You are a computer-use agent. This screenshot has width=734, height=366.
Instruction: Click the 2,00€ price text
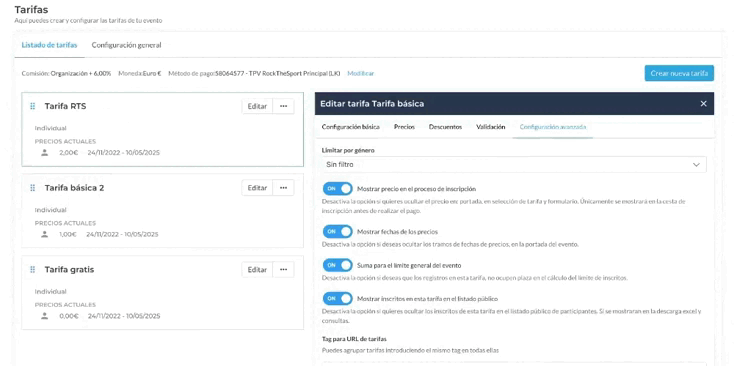[x=68, y=153]
